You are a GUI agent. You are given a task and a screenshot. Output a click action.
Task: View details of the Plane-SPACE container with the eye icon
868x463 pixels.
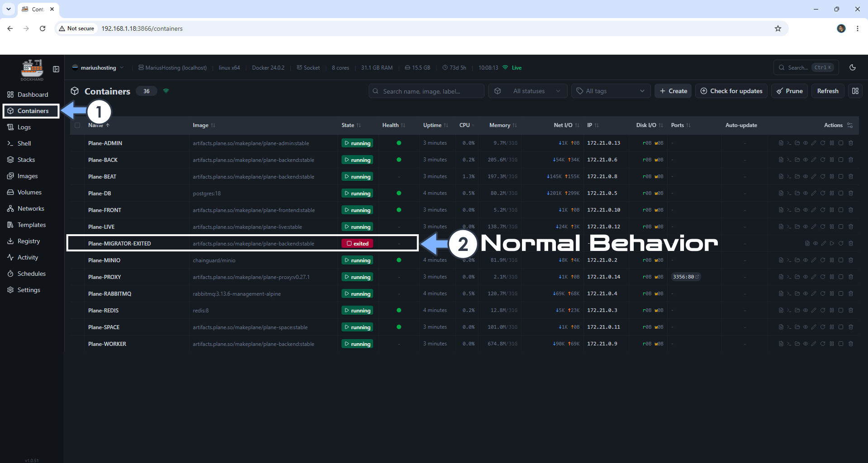point(806,327)
